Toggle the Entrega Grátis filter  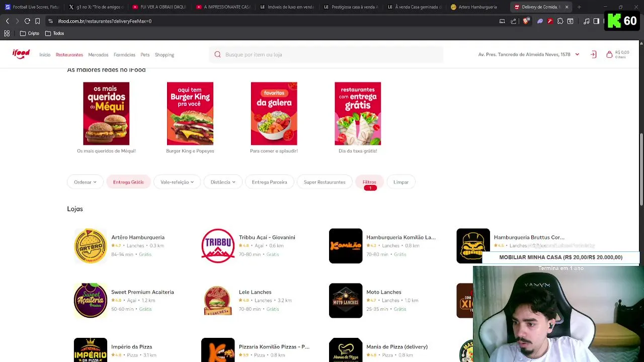128,182
